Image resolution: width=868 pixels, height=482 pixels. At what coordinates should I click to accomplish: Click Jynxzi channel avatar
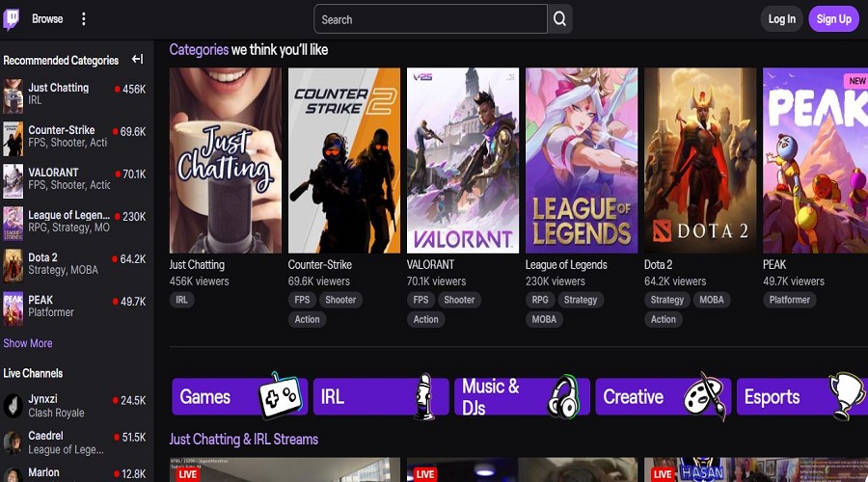click(x=13, y=406)
